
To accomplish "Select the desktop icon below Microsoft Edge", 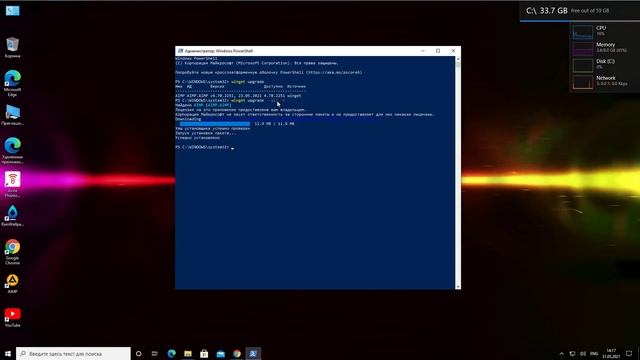I will coord(13,115).
